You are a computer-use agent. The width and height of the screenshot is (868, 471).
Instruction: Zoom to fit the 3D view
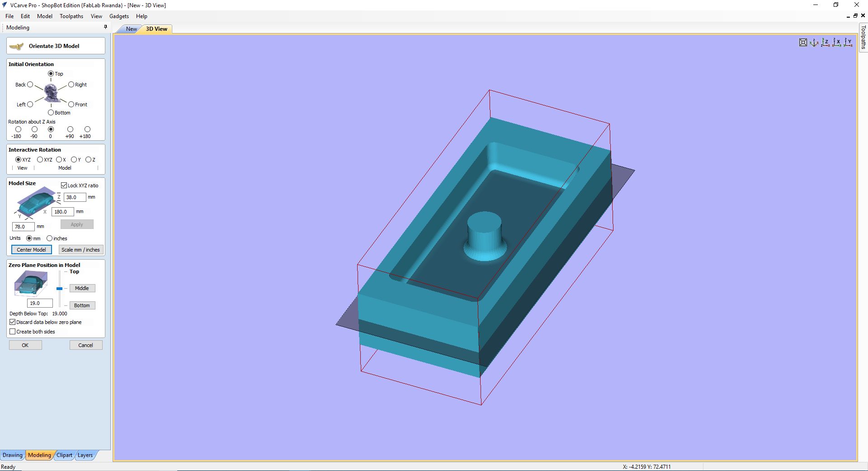(803, 43)
